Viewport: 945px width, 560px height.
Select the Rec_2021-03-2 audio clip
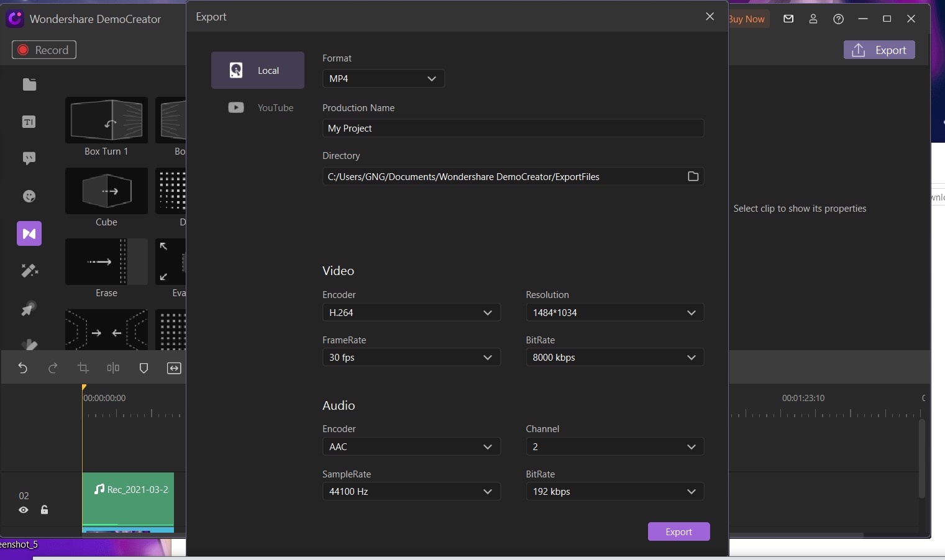(128, 499)
